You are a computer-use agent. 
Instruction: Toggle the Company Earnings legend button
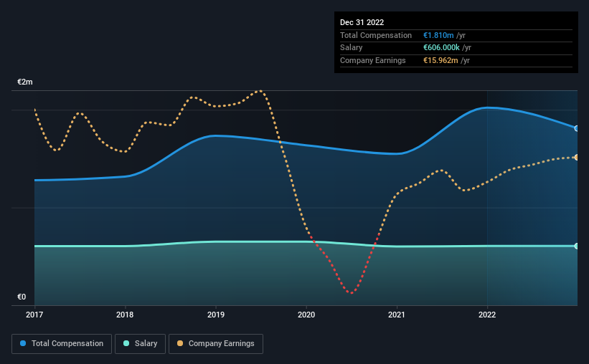point(216,344)
